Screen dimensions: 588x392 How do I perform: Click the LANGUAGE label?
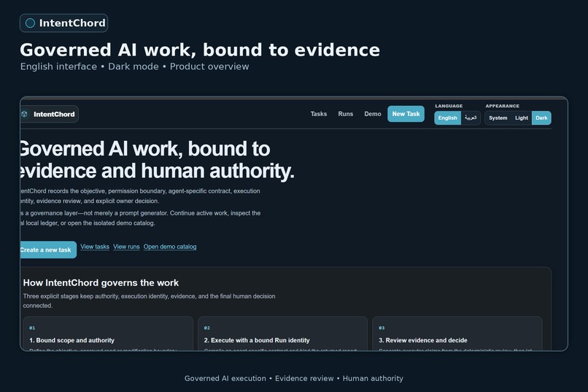(449, 106)
